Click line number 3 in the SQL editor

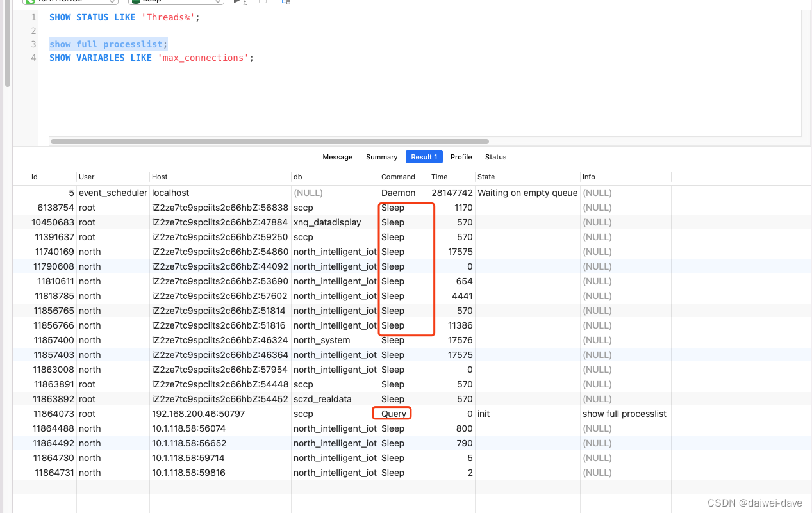pyautogui.click(x=33, y=44)
